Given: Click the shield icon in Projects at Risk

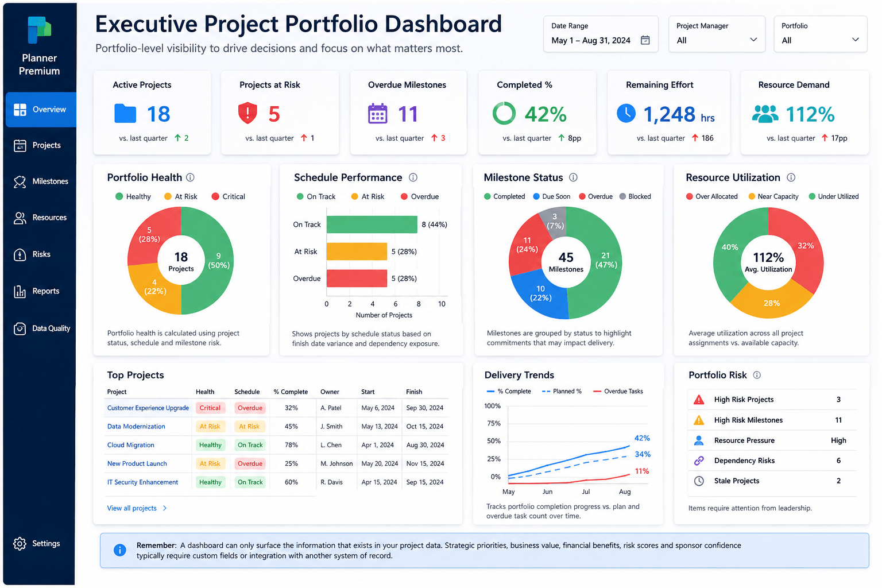Looking at the screenshot, I should [x=247, y=113].
